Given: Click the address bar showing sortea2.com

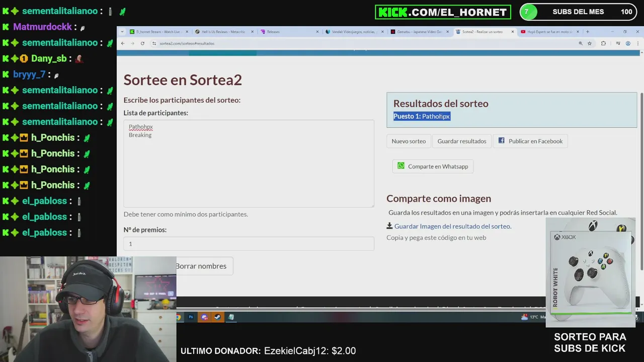Looking at the screenshot, I should [x=362, y=43].
